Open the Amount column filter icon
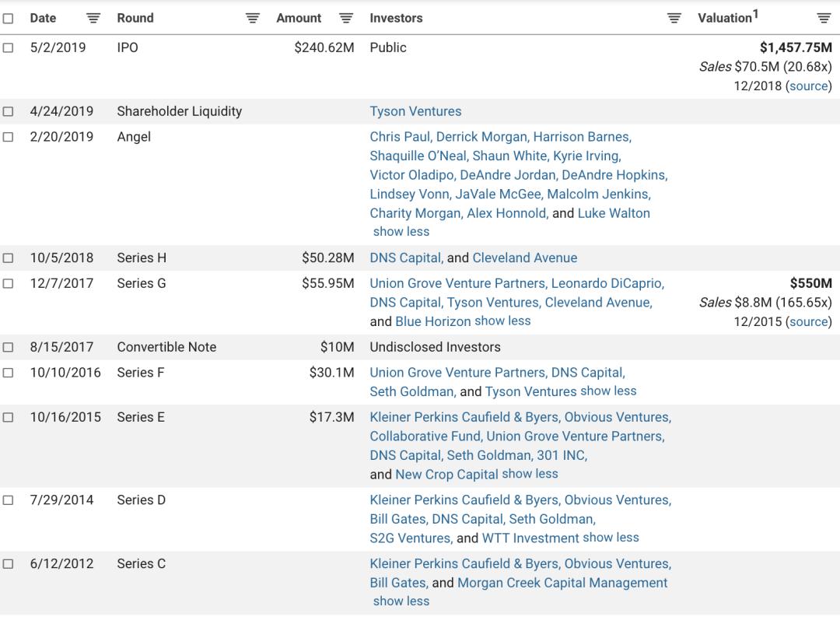The image size is (840, 617). click(x=346, y=18)
